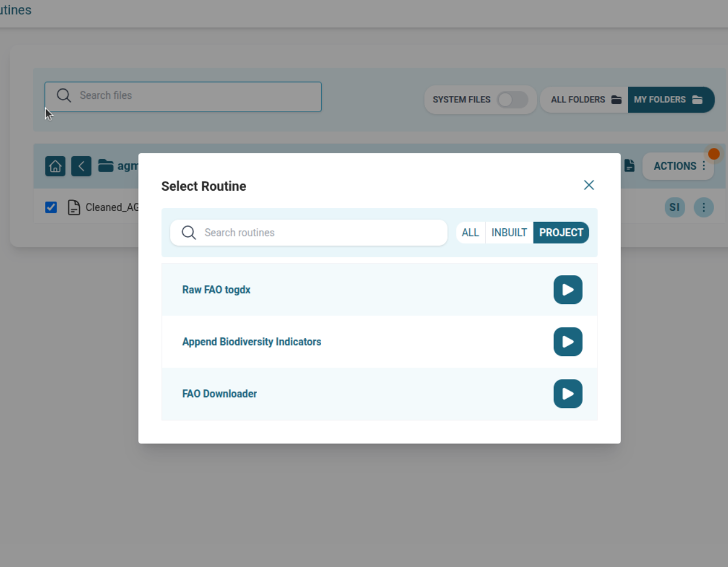Toggle the SYSTEM FILES switch
The image size is (728, 567).
tap(512, 99)
